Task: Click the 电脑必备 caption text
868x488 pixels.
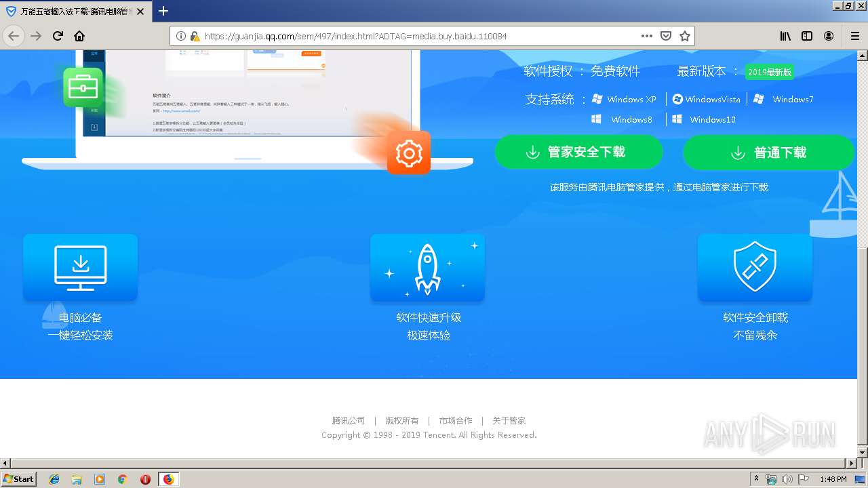Action: pos(80,317)
